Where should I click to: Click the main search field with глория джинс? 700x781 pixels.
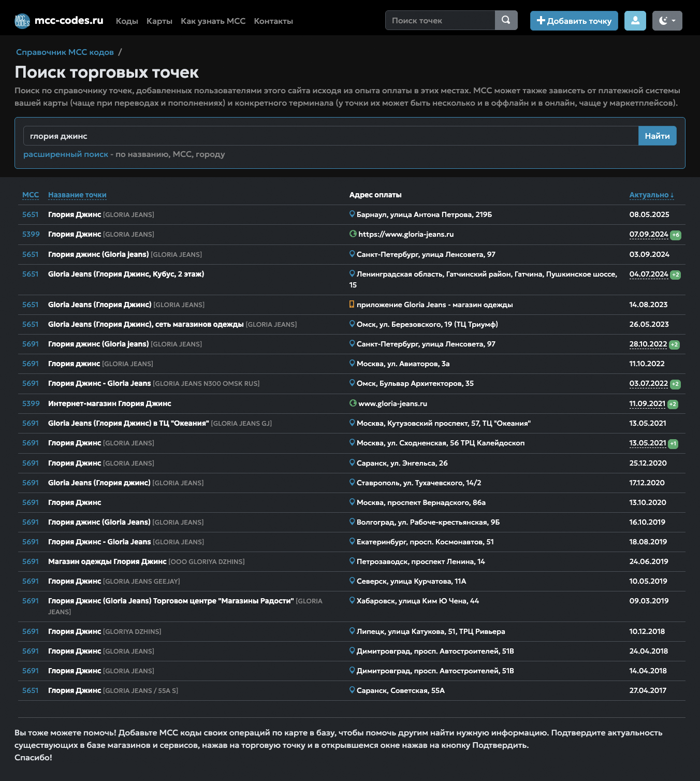[x=331, y=136]
